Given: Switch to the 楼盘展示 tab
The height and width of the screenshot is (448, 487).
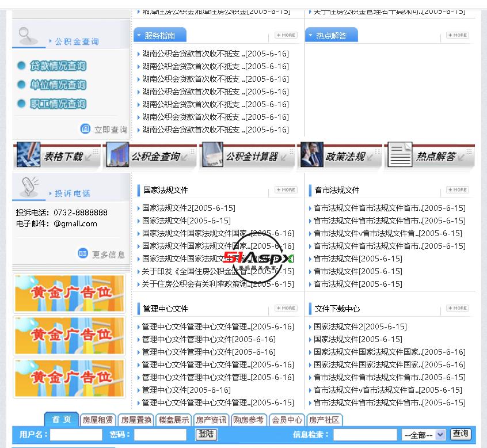Looking at the screenshot, I should pos(174,420).
